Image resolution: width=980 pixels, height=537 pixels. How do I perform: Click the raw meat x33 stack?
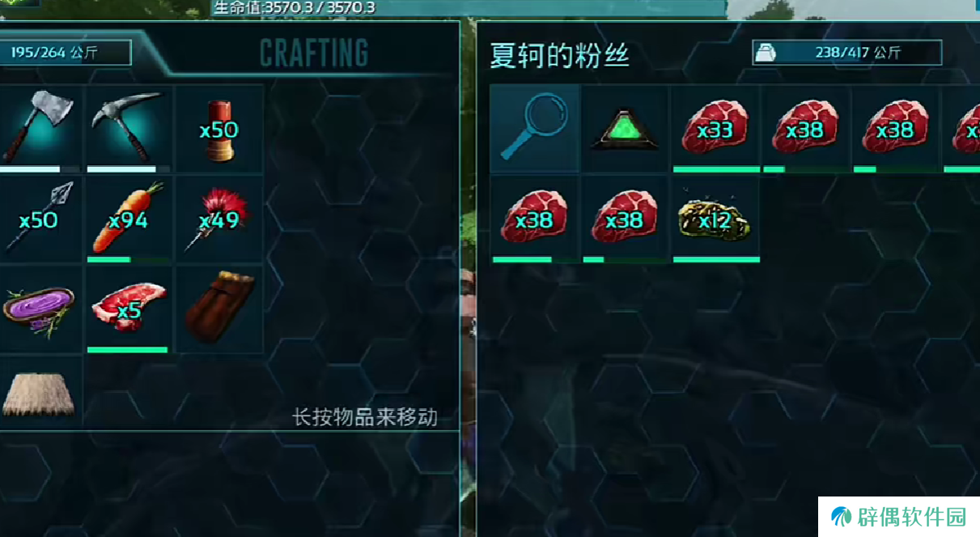[x=716, y=128]
